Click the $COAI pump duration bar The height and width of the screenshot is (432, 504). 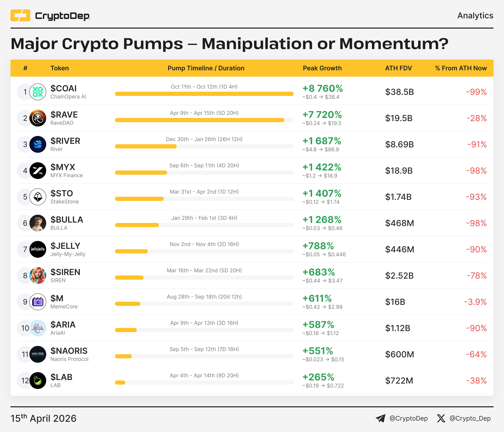click(x=204, y=94)
